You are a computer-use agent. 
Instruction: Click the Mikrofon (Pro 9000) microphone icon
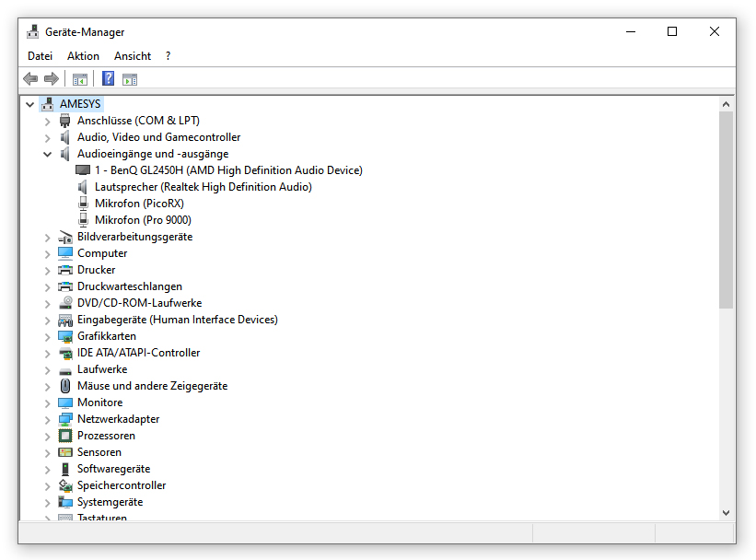[x=83, y=219]
